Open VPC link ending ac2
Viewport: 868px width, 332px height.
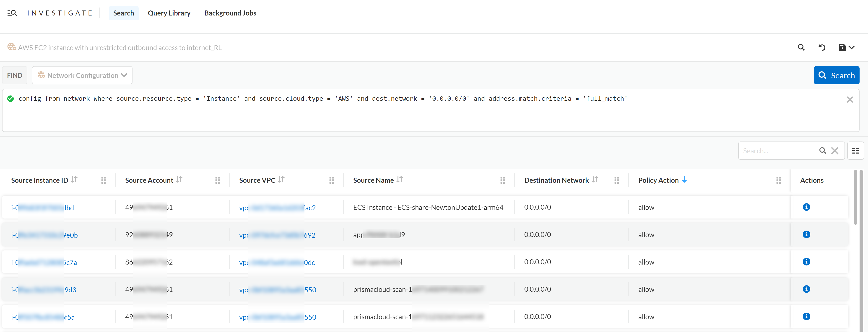[277, 208]
